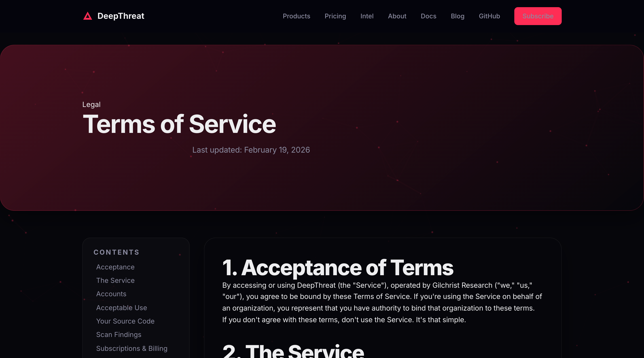This screenshot has width=644, height=358.
Task: Click the Last updated date text
Action: (x=251, y=150)
